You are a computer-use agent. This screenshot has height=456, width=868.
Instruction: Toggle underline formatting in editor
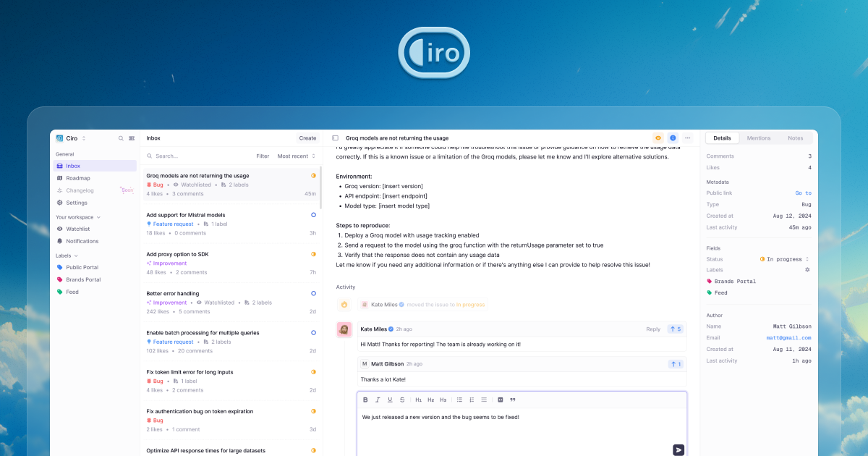coord(390,400)
